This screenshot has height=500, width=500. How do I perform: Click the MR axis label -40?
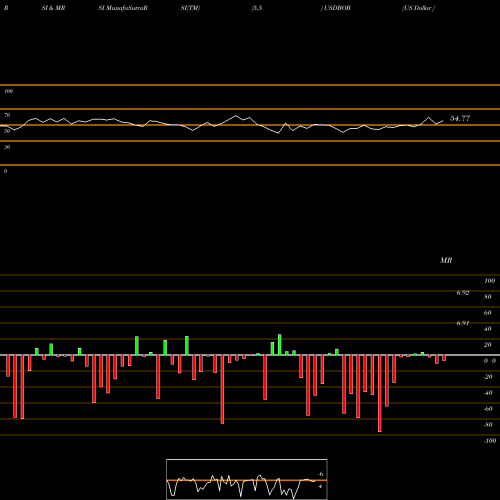click(488, 393)
